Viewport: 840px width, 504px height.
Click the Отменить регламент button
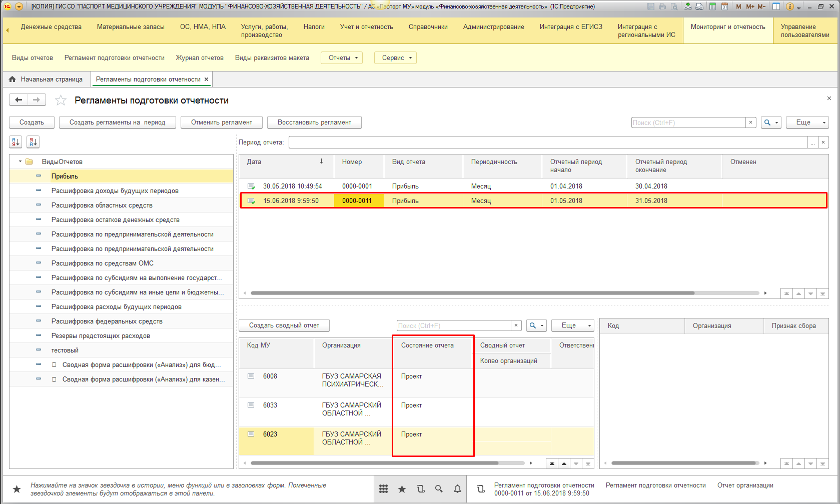(221, 122)
